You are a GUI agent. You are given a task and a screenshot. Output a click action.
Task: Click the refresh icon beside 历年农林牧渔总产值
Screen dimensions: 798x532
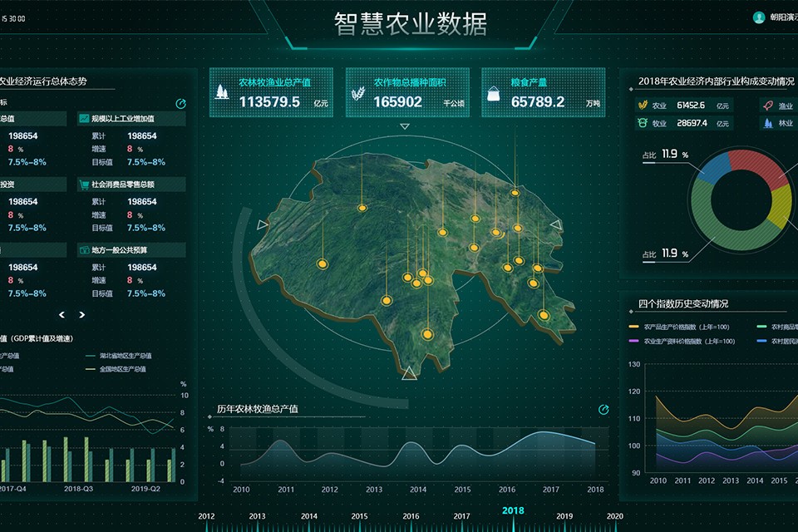603,410
